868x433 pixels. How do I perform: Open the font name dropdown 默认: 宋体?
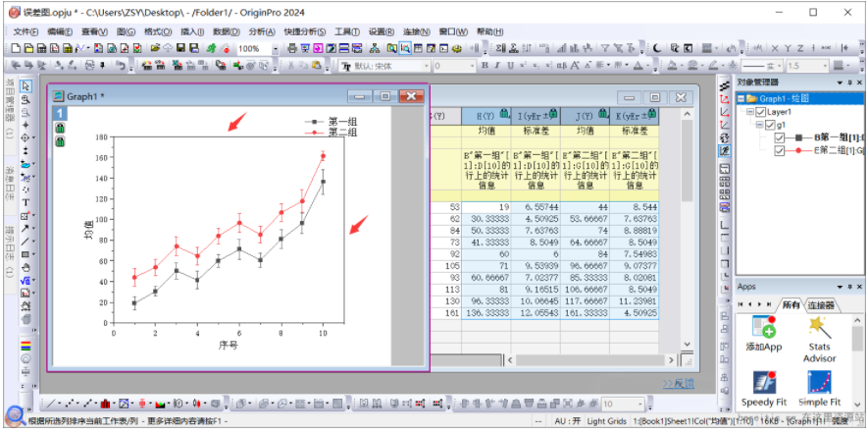coord(426,66)
